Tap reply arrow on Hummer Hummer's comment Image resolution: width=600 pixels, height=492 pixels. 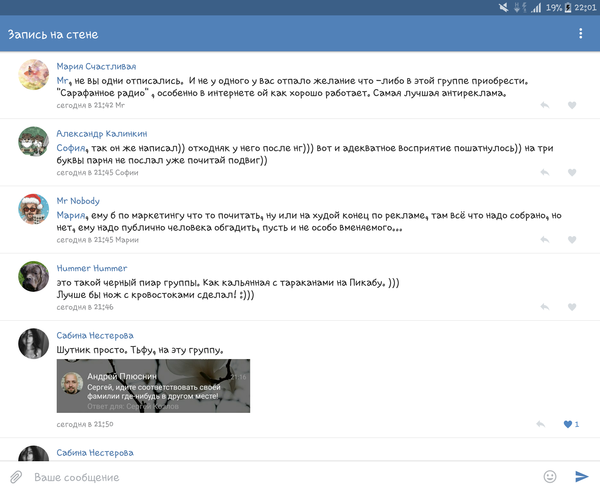tap(544, 307)
